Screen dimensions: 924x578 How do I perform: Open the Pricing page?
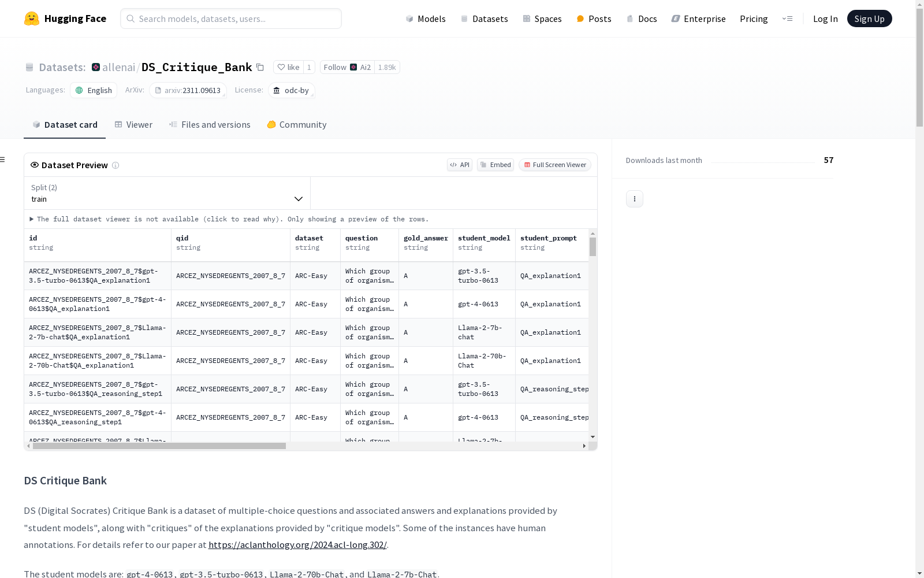[754, 18]
